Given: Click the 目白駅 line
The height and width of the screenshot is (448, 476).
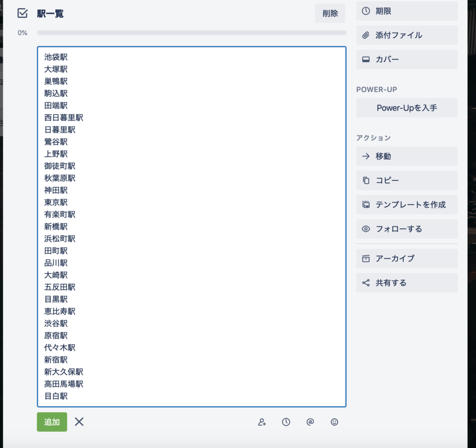Looking at the screenshot, I should (x=56, y=396).
